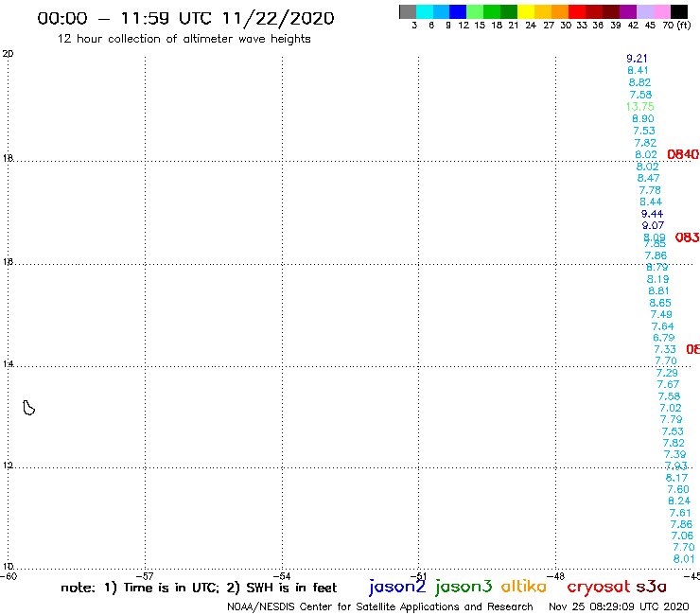Select the lowest reading 6.79

664,338
